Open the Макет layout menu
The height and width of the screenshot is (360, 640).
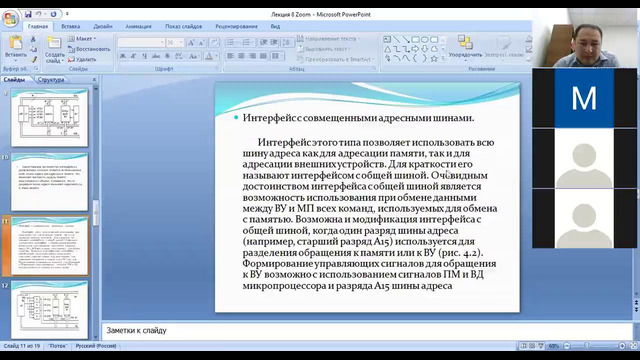pos(82,39)
